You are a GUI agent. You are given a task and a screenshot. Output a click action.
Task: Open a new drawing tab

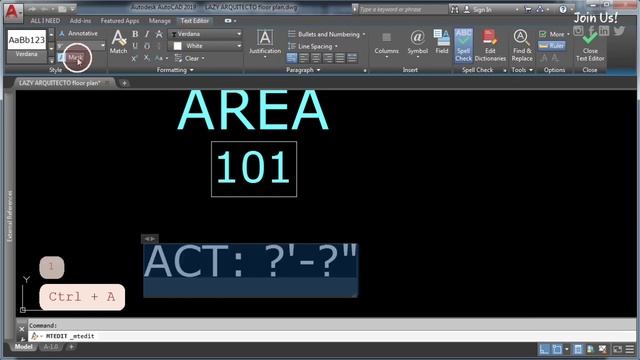124,83
